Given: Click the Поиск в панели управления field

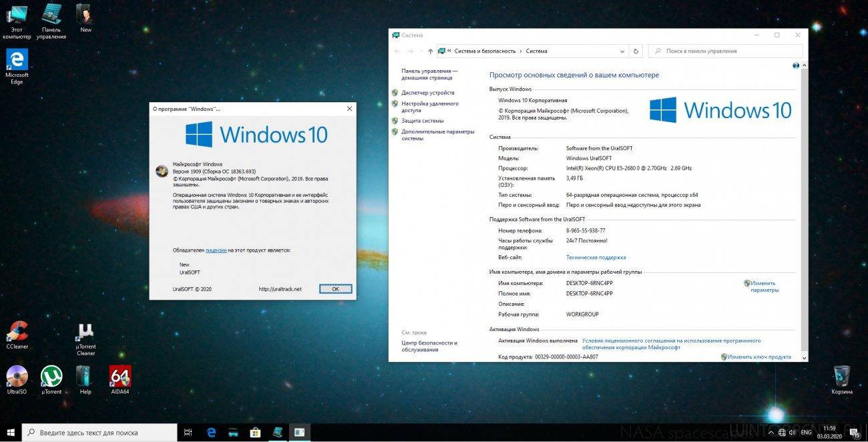Looking at the screenshot, I should tap(726, 51).
